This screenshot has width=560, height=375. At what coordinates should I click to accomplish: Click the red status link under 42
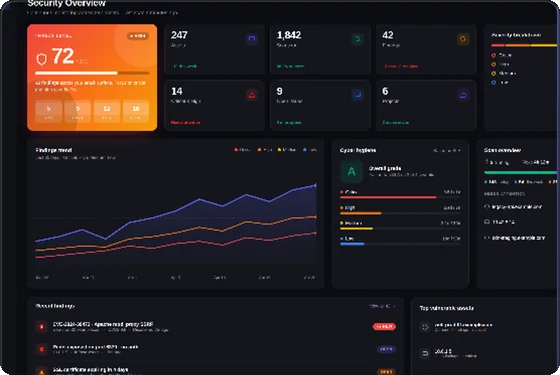[401, 66]
